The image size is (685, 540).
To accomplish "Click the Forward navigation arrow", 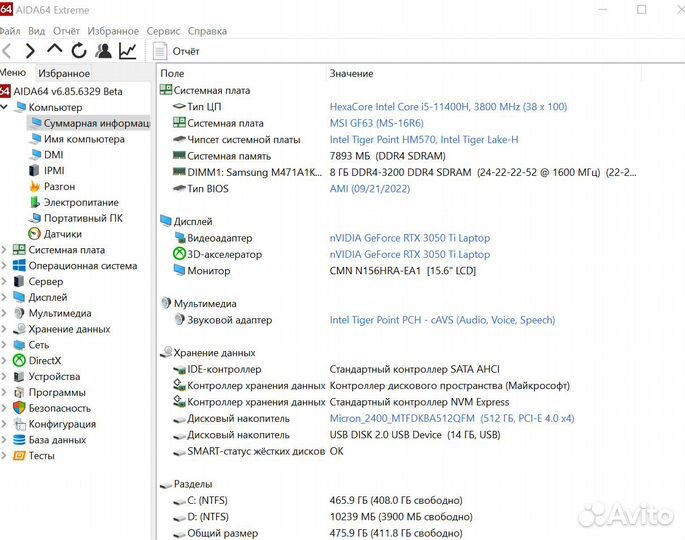I will pos(30,51).
